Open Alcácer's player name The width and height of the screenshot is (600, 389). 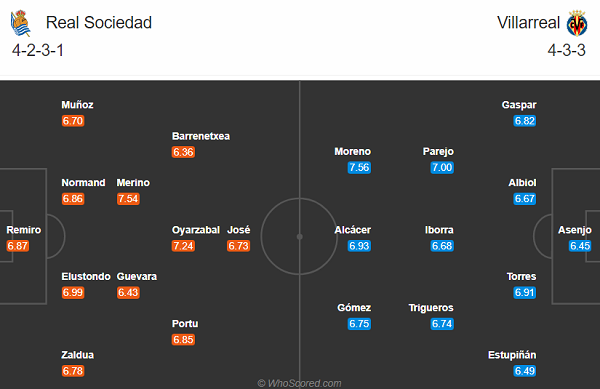point(352,230)
